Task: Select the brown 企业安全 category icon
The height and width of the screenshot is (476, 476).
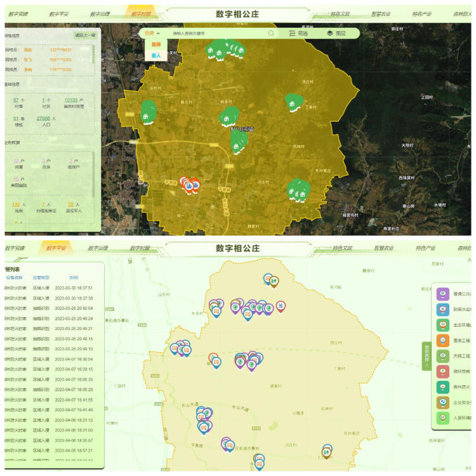Action: coord(442,402)
